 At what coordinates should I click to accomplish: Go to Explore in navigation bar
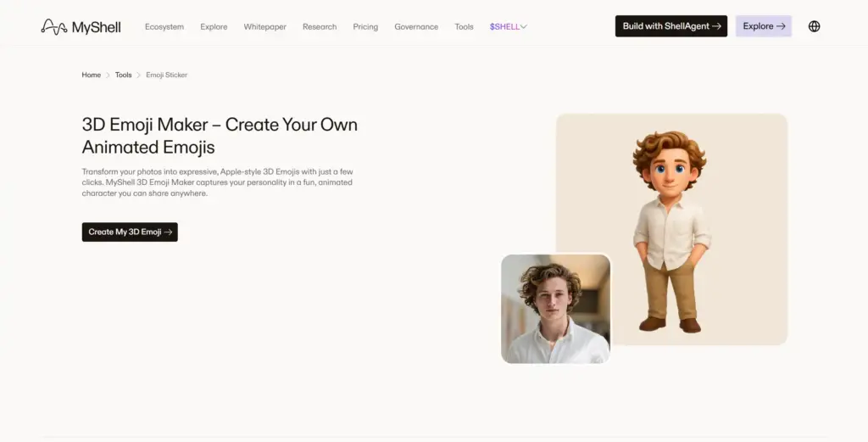point(214,26)
